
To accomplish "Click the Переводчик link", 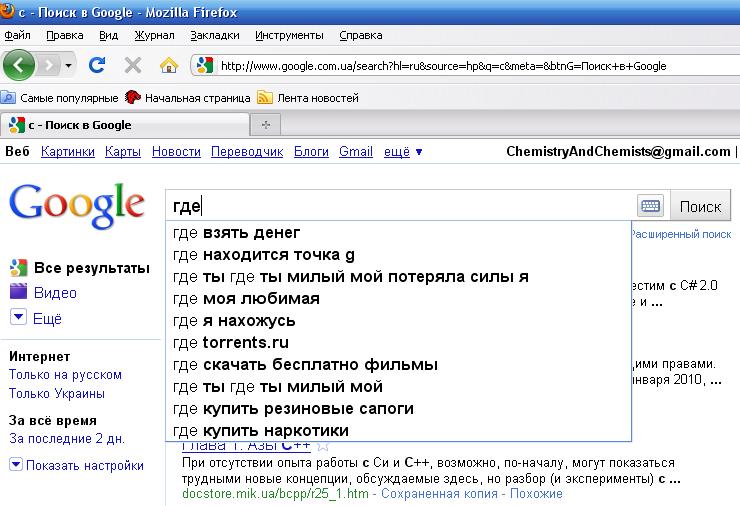I will pos(247,152).
